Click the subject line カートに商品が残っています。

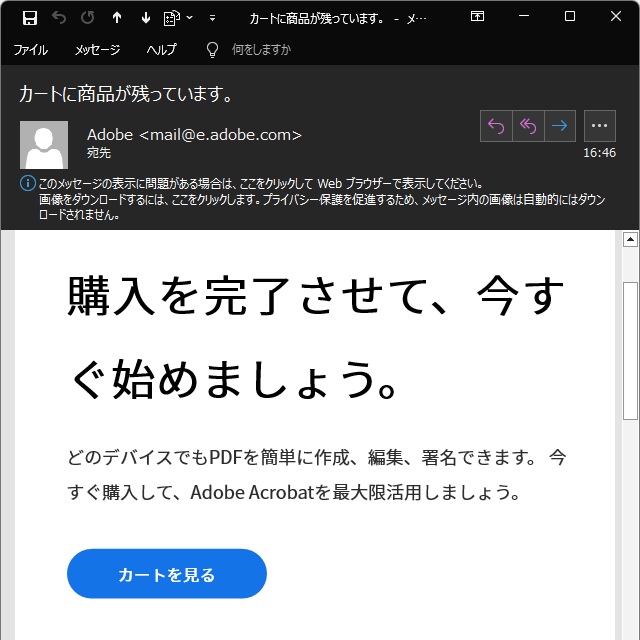point(126,94)
